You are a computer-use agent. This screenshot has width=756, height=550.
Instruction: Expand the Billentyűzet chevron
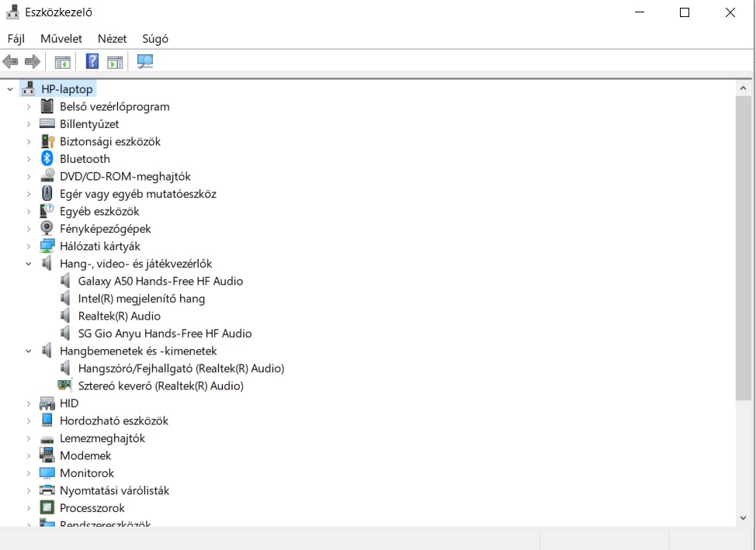tap(29, 124)
